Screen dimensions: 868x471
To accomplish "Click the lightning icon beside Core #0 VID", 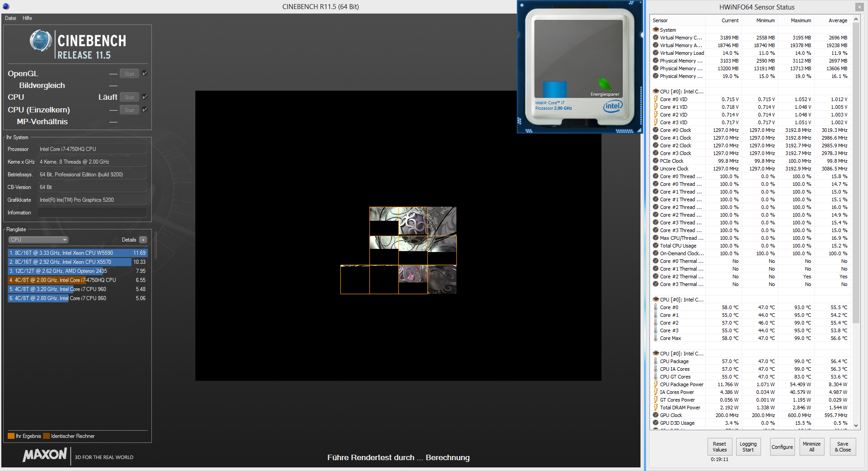I will (655, 99).
